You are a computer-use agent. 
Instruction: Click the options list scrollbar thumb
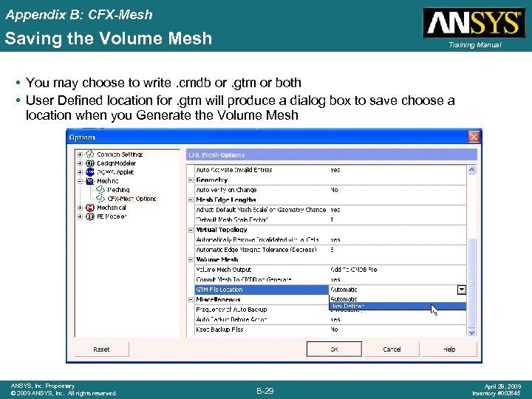[x=472, y=283]
